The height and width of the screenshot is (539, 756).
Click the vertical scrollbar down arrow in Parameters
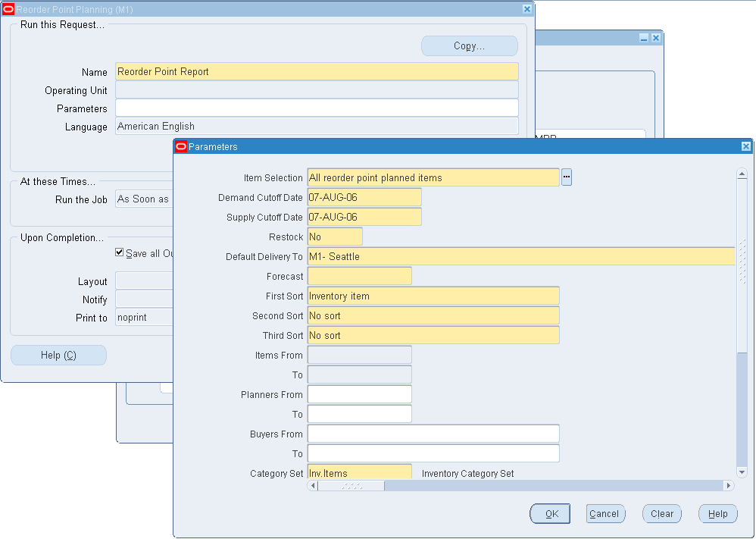pyautogui.click(x=742, y=472)
